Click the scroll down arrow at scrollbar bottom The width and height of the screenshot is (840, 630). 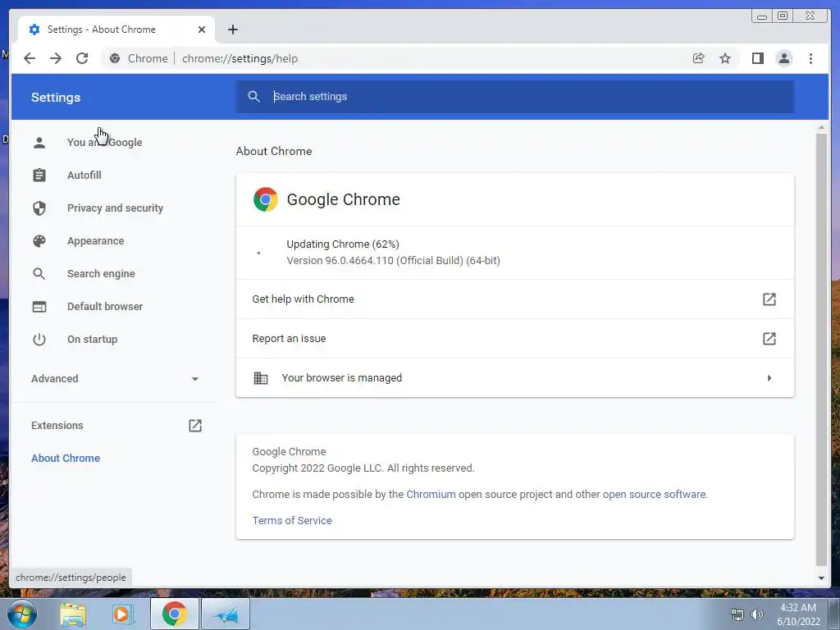pyautogui.click(x=821, y=578)
